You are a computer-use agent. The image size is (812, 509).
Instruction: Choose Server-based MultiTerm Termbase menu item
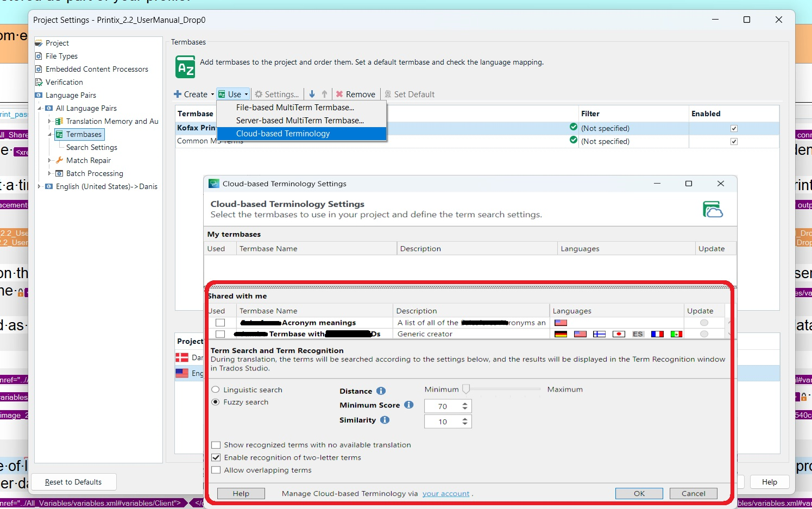pyautogui.click(x=301, y=121)
